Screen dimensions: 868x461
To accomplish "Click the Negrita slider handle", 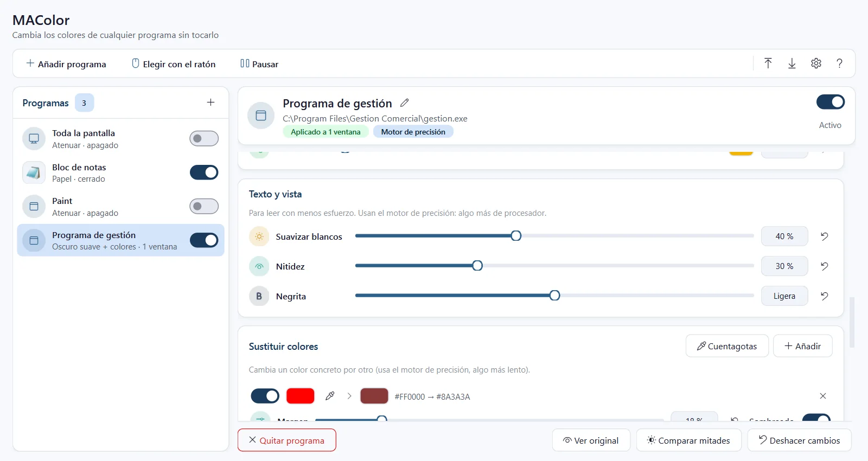I will (x=554, y=295).
